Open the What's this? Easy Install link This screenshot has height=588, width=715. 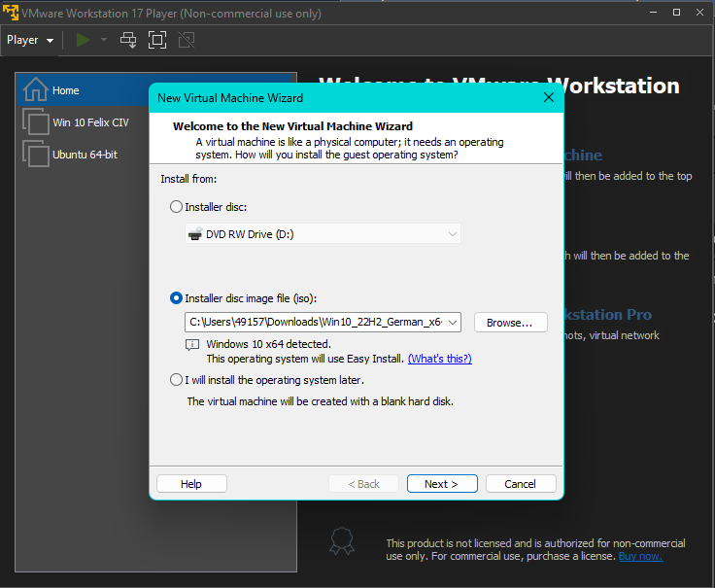[x=439, y=359]
